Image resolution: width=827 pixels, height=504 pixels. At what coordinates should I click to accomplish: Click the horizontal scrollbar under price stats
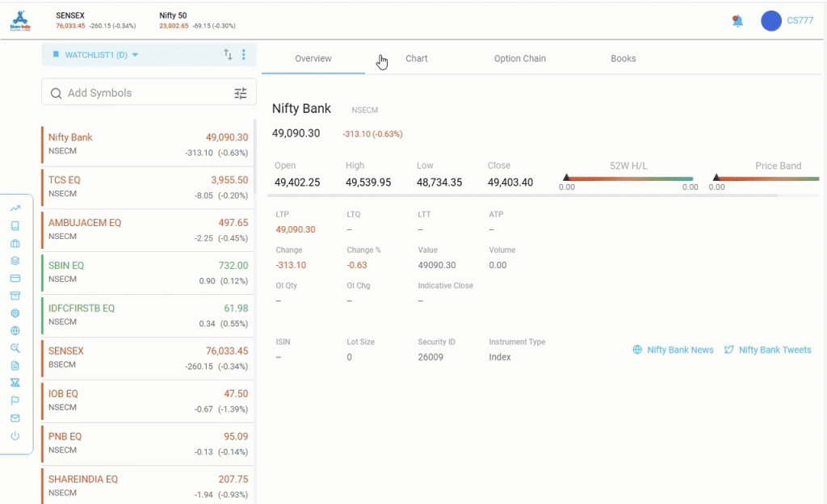point(523,195)
